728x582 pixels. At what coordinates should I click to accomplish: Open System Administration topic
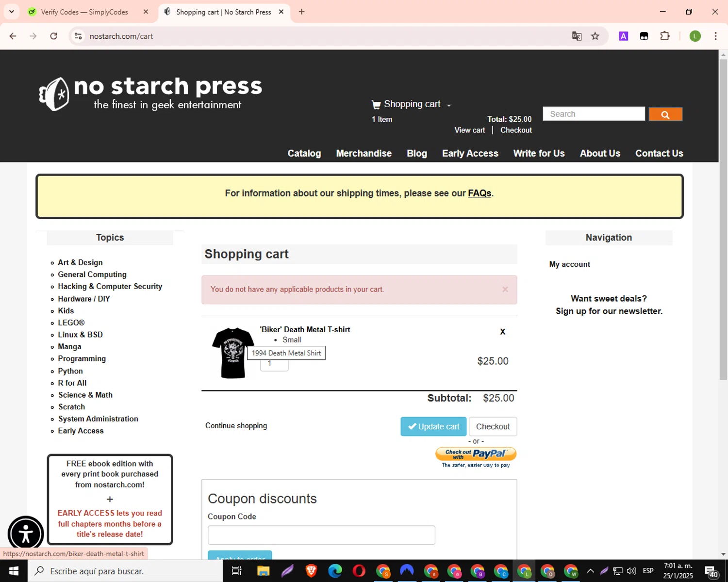pyautogui.click(x=98, y=419)
